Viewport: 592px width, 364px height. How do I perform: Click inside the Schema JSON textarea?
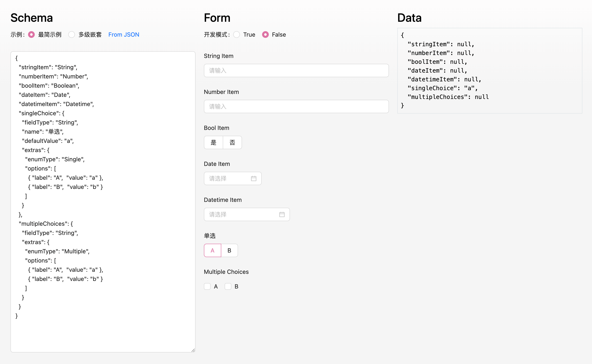click(x=103, y=202)
